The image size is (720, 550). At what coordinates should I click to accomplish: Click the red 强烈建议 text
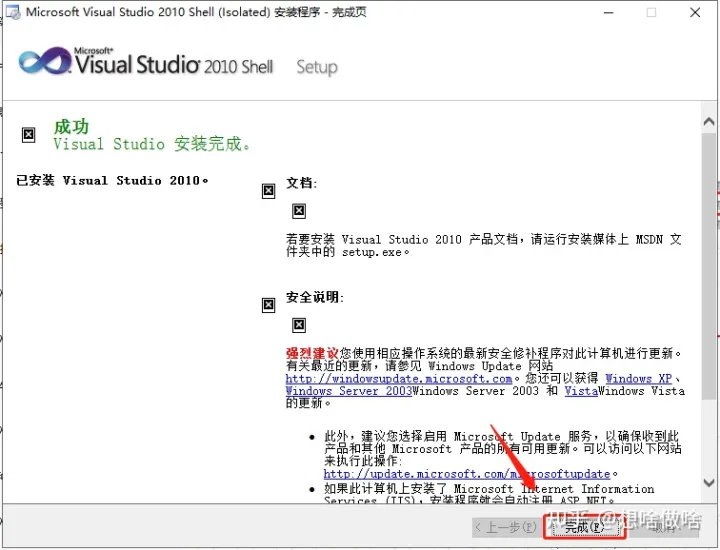click(x=312, y=354)
